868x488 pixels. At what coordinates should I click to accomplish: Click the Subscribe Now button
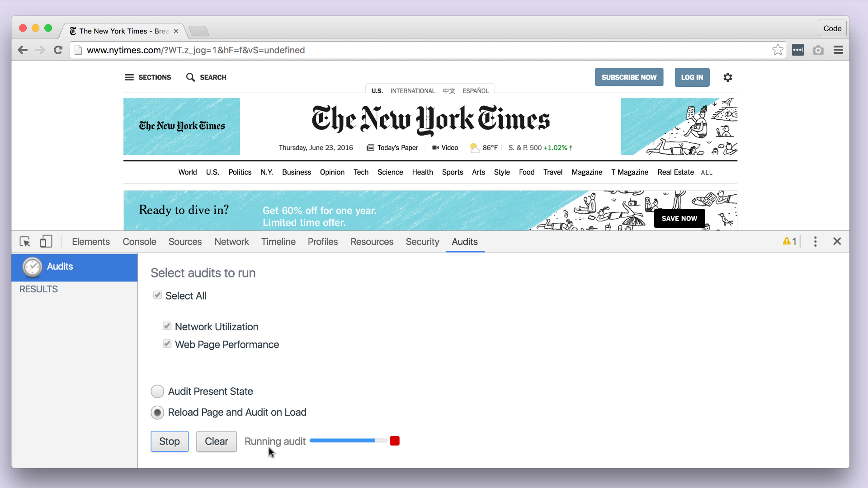coord(629,77)
